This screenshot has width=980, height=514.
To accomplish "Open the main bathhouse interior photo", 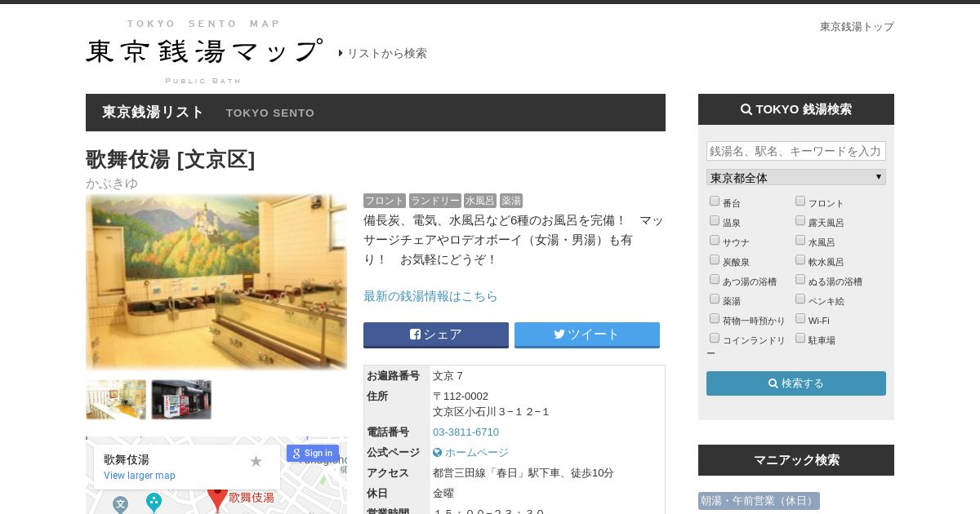I will click(216, 282).
